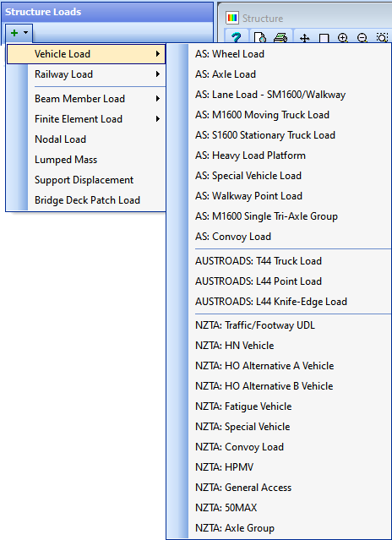This screenshot has width=392, height=540.
Task: Select Bridge Deck Patch Load
Action: click(x=86, y=200)
